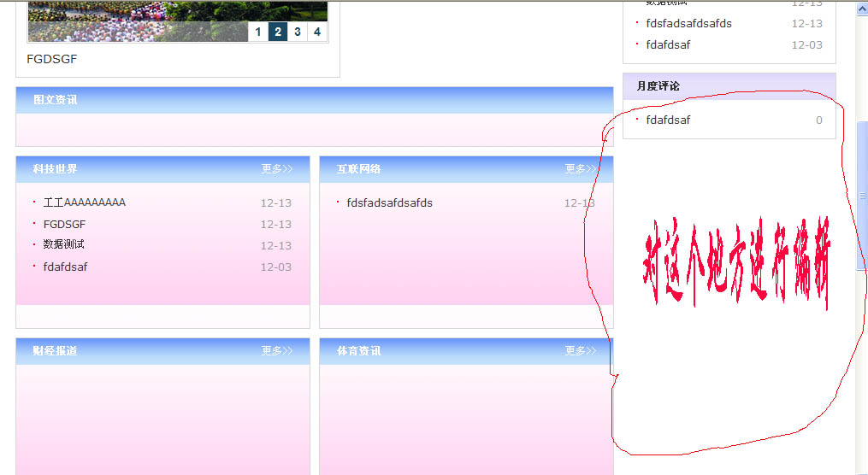The height and width of the screenshot is (475, 868).
Task: Go to slide 3 of the carousel
Action: click(x=298, y=32)
